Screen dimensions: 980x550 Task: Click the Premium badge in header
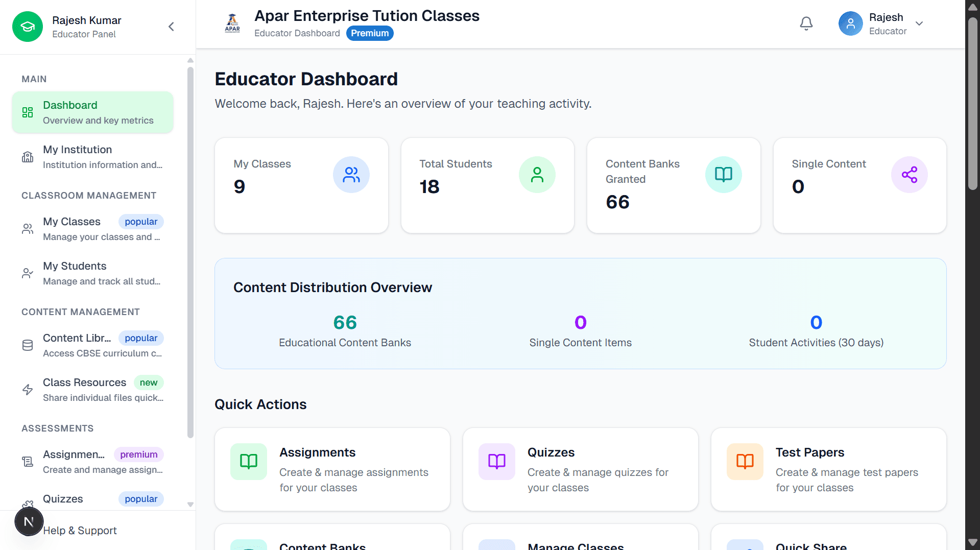coord(370,33)
